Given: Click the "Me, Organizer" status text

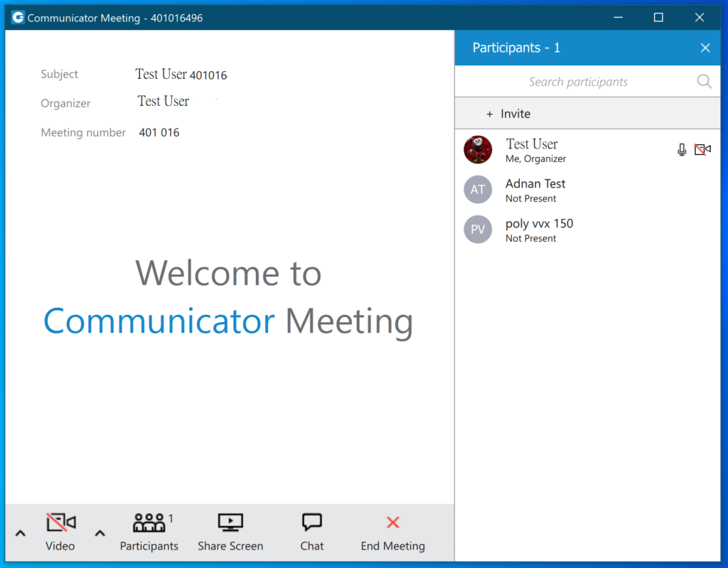Looking at the screenshot, I should tap(536, 159).
